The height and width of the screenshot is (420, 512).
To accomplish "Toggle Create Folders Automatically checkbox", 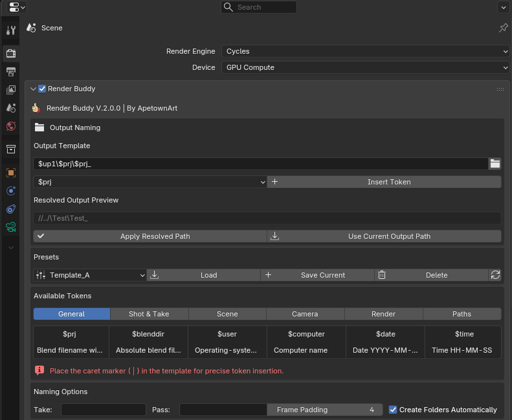I will (x=393, y=410).
